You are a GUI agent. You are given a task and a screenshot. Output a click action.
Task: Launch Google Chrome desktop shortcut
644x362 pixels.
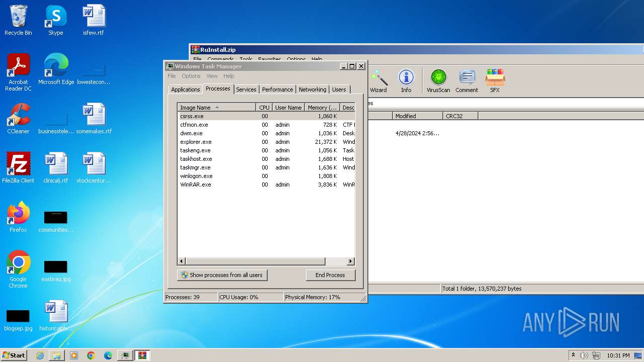click(x=18, y=269)
